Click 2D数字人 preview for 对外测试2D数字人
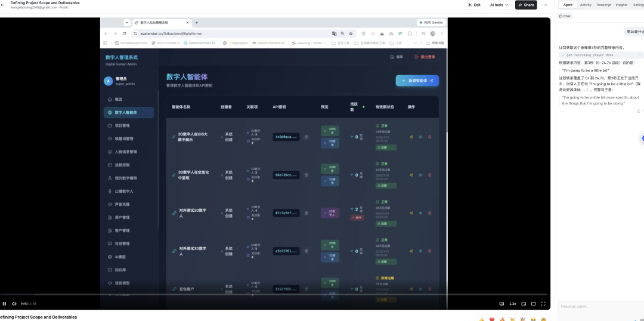This screenshot has width=644, height=321. point(330,213)
